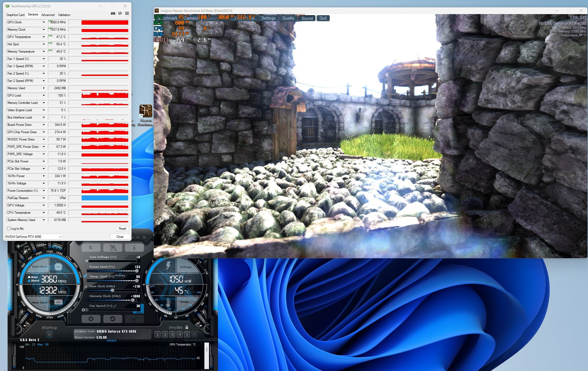
Task: Load Afterburner profile slot 2
Action: coord(165,334)
